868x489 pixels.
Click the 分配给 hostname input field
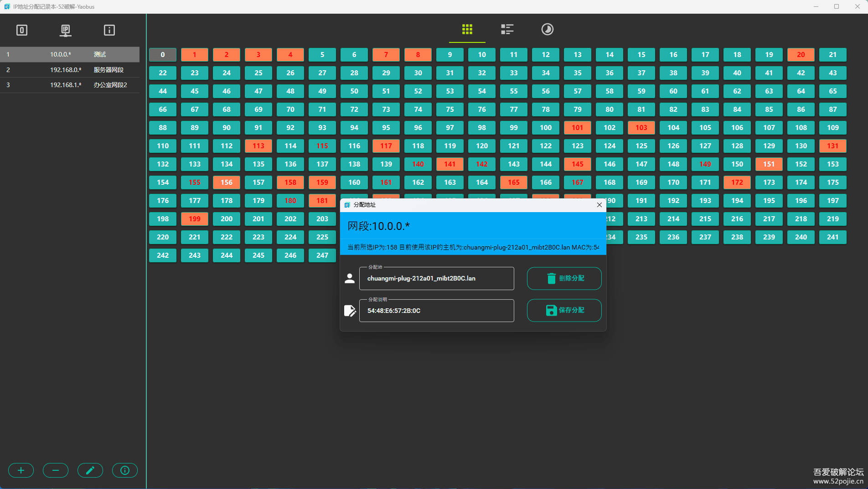click(436, 279)
